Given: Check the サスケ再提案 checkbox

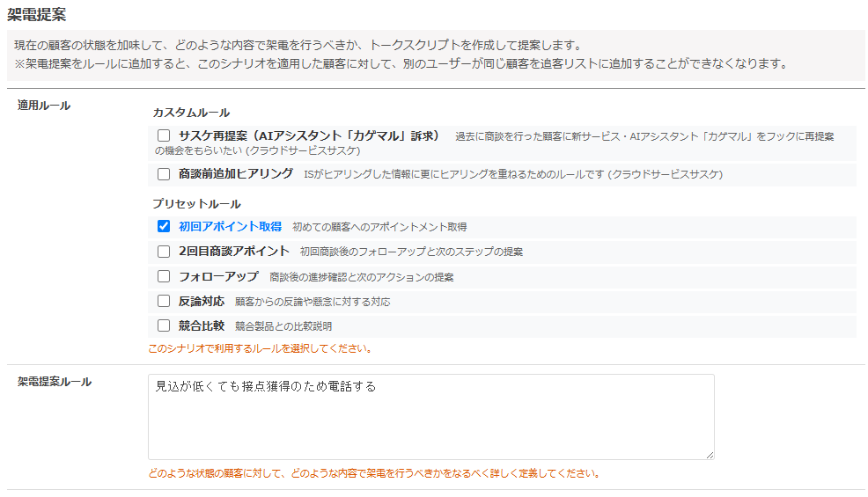Looking at the screenshot, I should tap(164, 136).
